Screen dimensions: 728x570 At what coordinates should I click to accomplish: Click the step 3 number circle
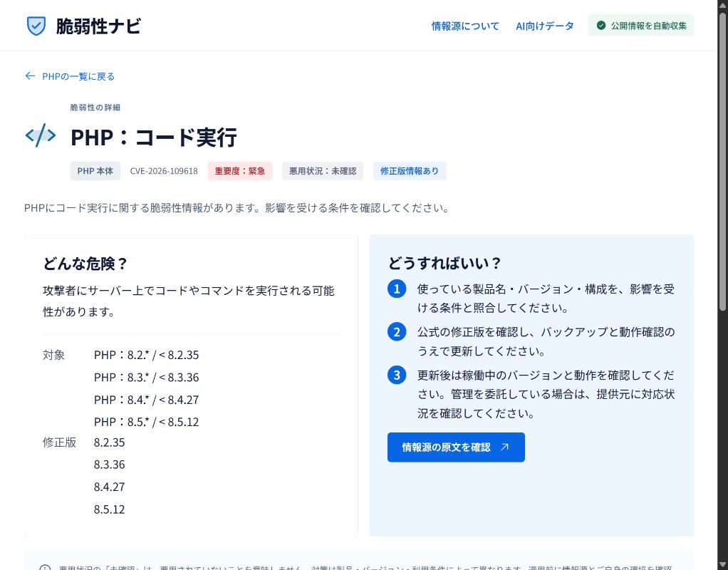coord(397,375)
